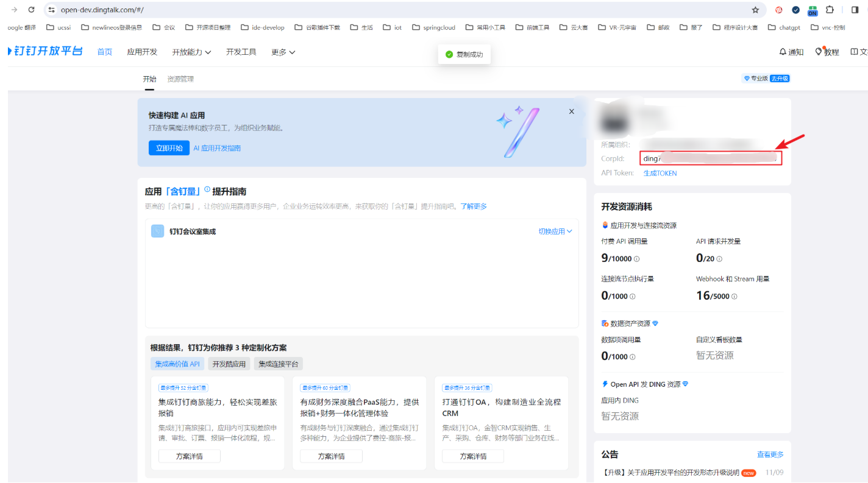Open 方案详情 for 钉钉OA CRM card
The width and height of the screenshot is (868, 483).
[x=473, y=456]
